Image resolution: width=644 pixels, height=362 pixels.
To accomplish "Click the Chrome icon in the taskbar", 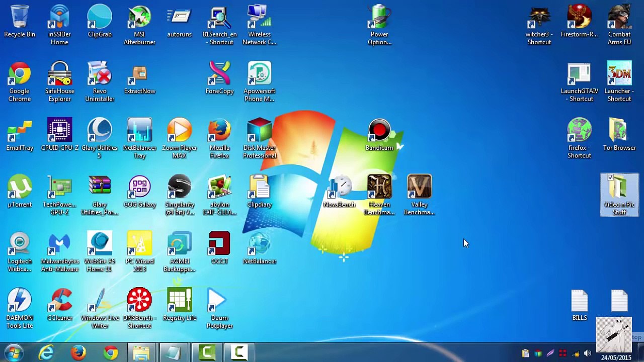I will [x=111, y=353].
